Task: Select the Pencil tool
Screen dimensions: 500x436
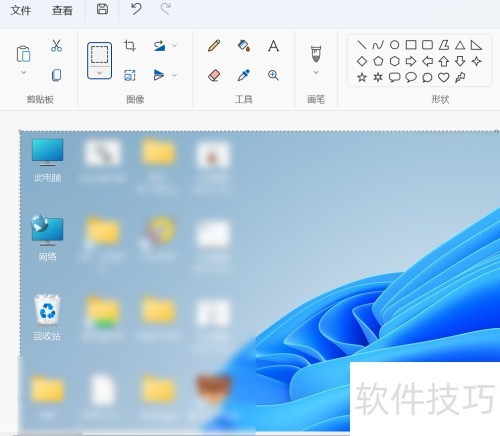Action: click(x=214, y=46)
